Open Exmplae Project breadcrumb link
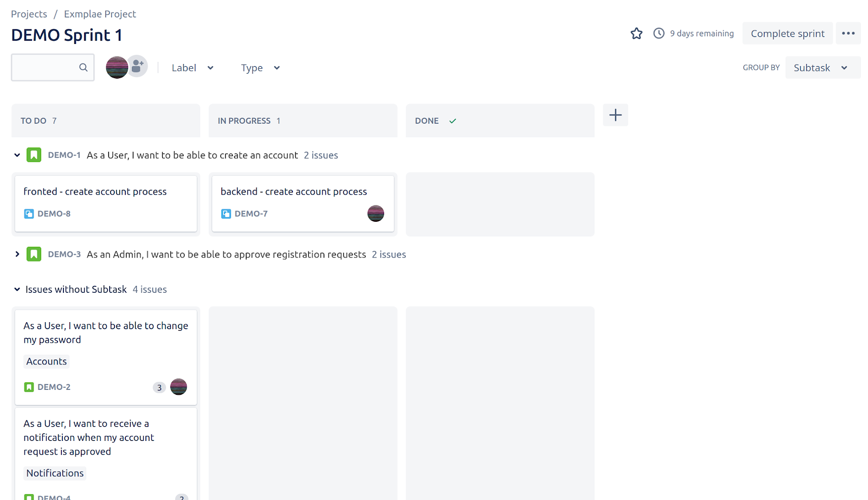868x500 pixels. [x=100, y=14]
